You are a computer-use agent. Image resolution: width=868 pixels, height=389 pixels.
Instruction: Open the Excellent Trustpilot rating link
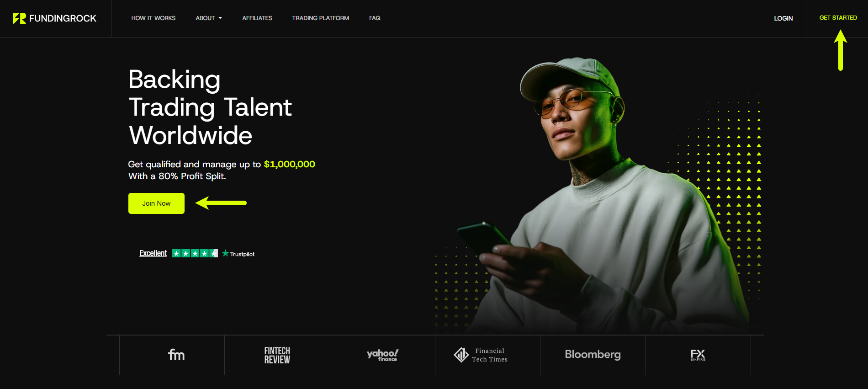[153, 253]
